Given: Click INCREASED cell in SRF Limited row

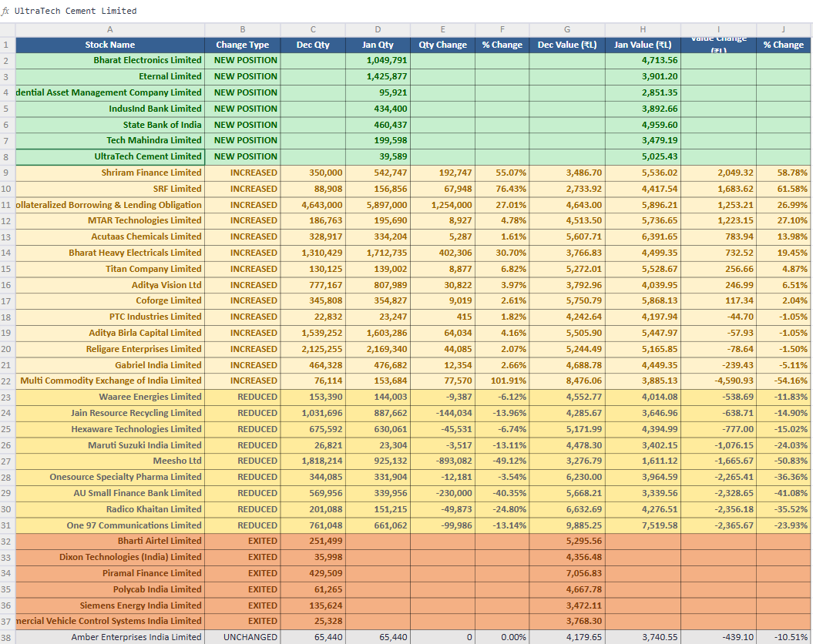Looking at the screenshot, I should pos(242,189).
